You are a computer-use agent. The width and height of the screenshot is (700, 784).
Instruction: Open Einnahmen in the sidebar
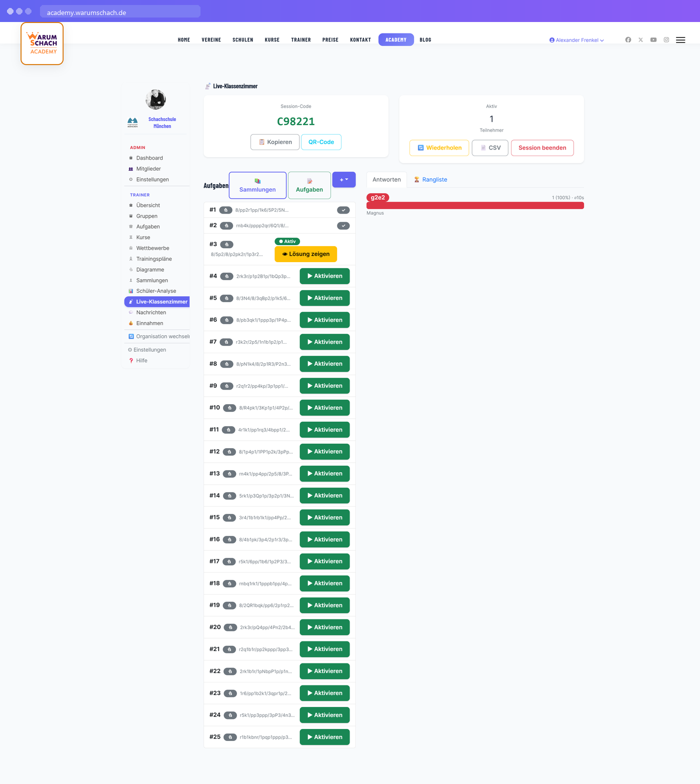[149, 323]
